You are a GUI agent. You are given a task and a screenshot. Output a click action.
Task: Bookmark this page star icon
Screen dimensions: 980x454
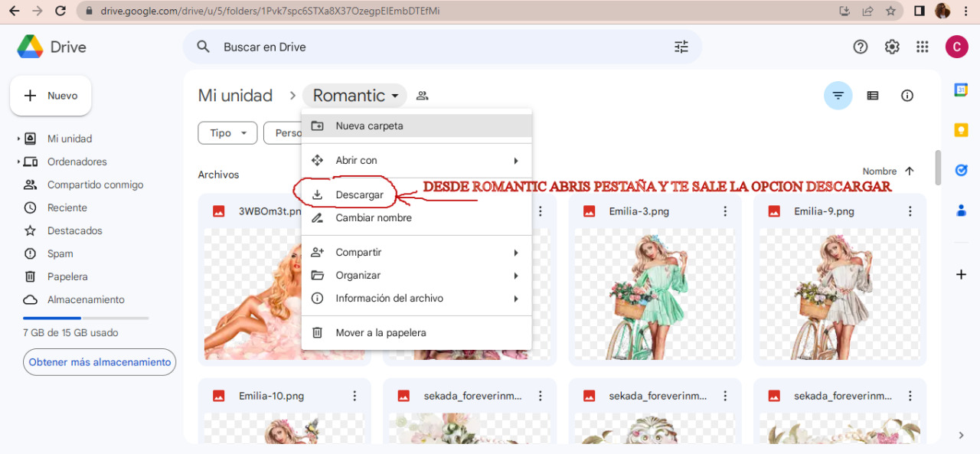pos(890,11)
